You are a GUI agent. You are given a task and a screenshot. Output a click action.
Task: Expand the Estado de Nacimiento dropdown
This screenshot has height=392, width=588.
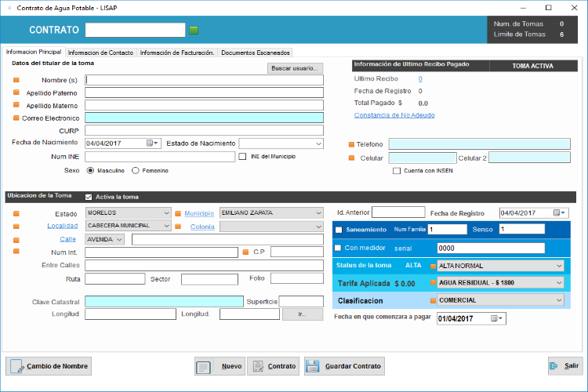318,143
